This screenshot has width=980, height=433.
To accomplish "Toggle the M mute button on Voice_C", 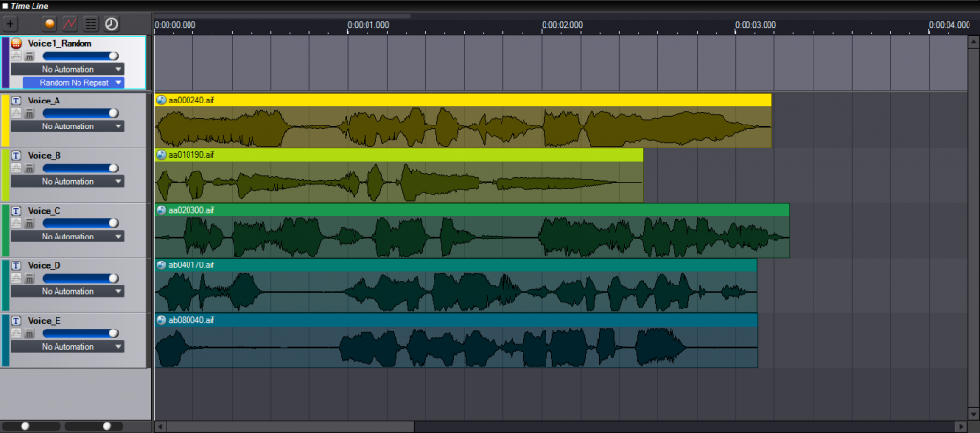I will click(x=29, y=223).
